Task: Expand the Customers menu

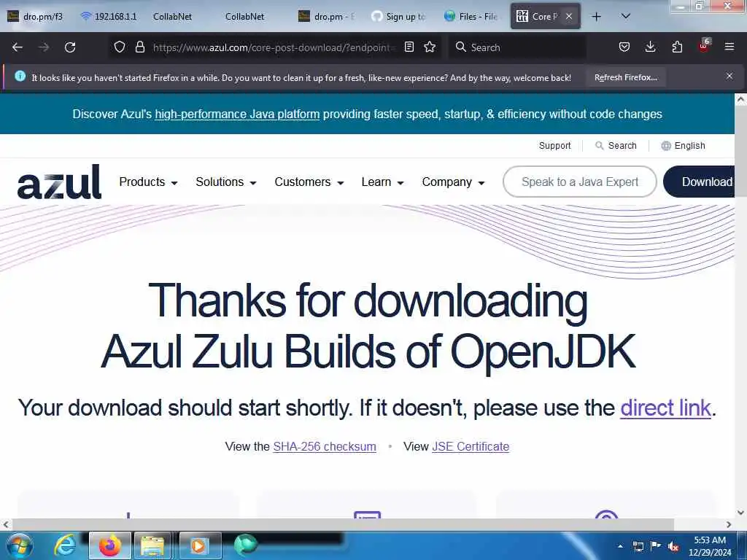Action: pyautogui.click(x=309, y=182)
